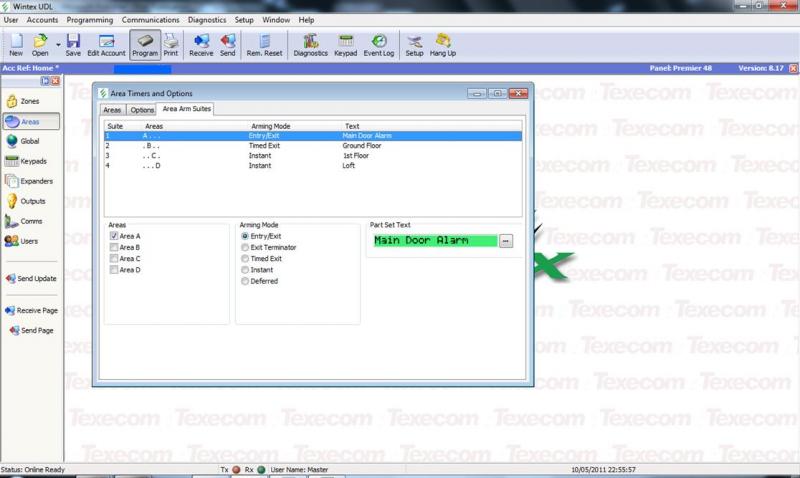Screen dimensions: 800x478
Task: Click the ellipsis button beside Part Set Text
Action: (x=506, y=241)
